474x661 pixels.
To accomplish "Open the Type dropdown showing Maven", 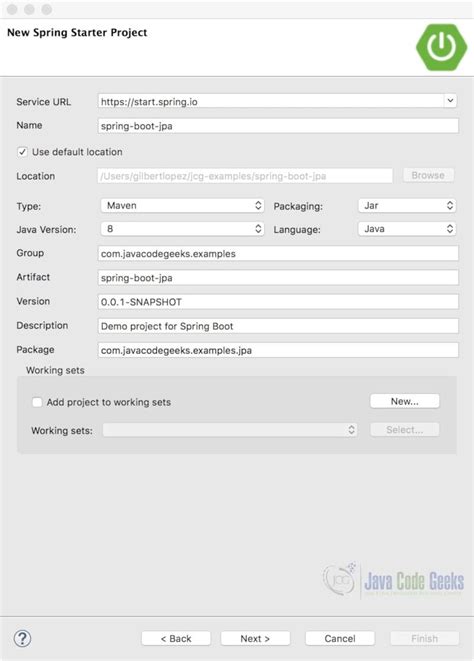I will coord(182,205).
